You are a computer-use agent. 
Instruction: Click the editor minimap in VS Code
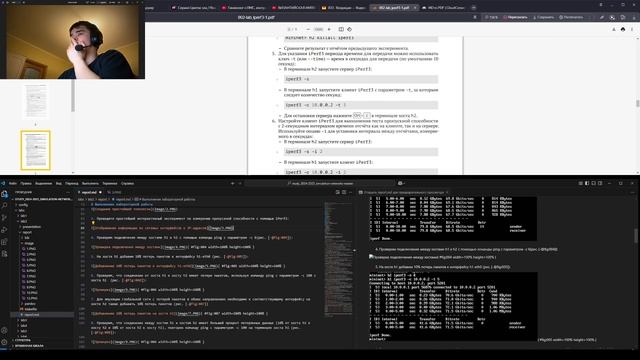(338, 259)
